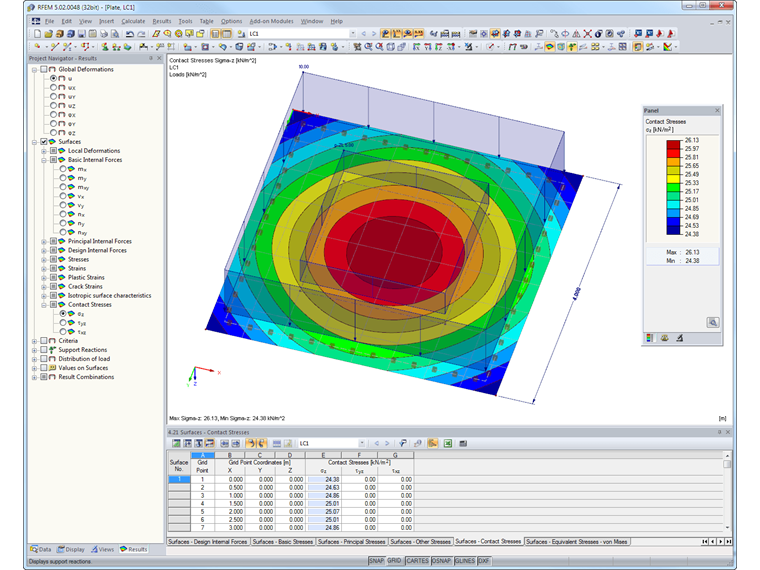Collapse the Contact Stresses tree node
Image resolution: width=760 pixels, height=570 pixels.
pyautogui.click(x=43, y=304)
